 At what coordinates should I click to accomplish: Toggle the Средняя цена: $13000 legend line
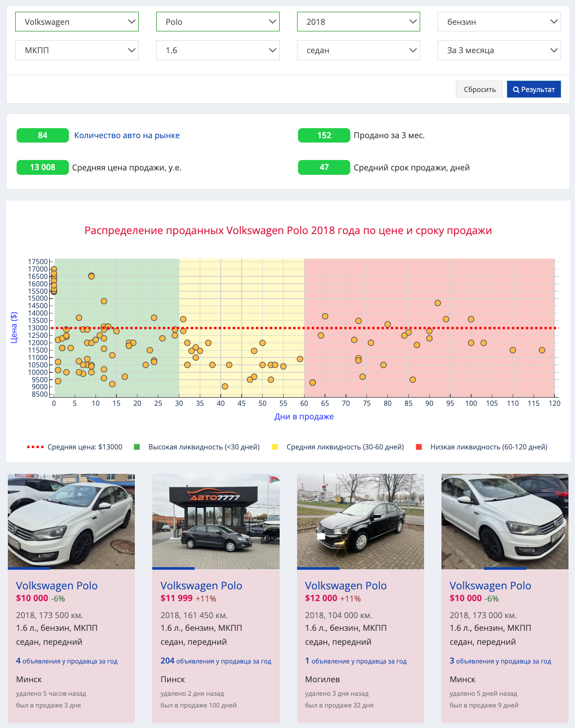(x=75, y=447)
